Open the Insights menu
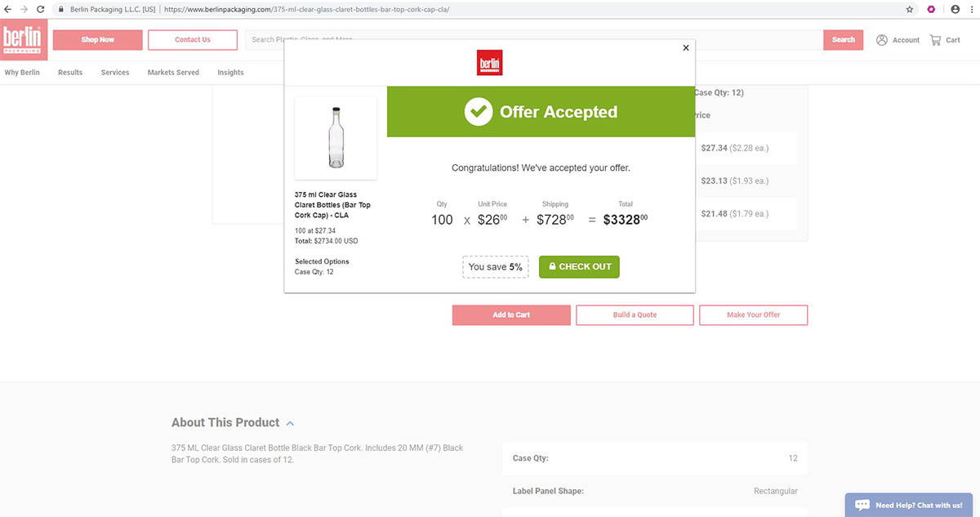980x517 pixels. point(230,73)
